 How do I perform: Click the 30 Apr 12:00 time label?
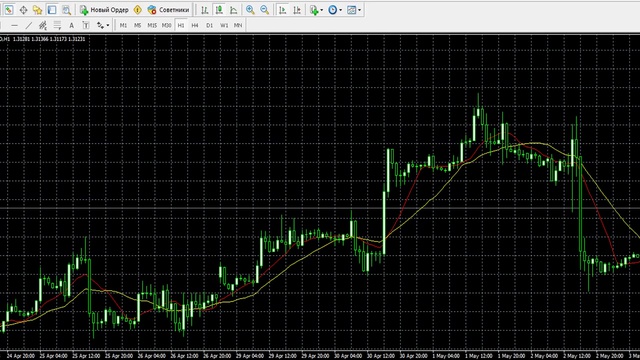(x=381, y=356)
